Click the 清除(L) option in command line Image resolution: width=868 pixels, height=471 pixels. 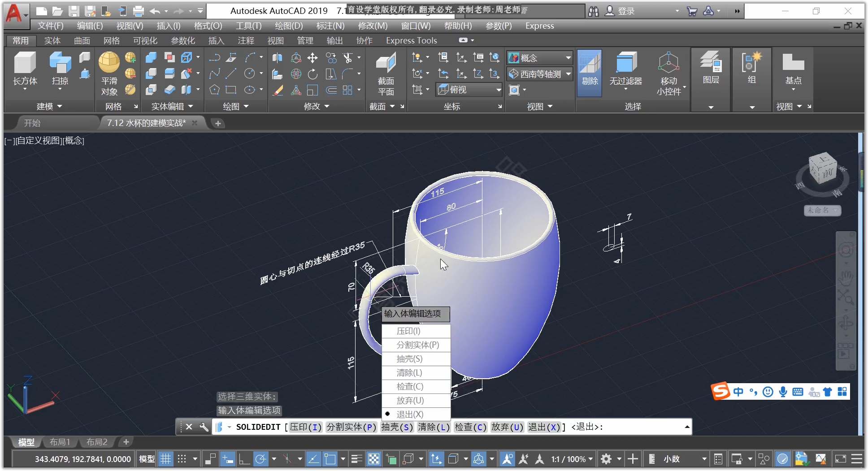click(434, 427)
